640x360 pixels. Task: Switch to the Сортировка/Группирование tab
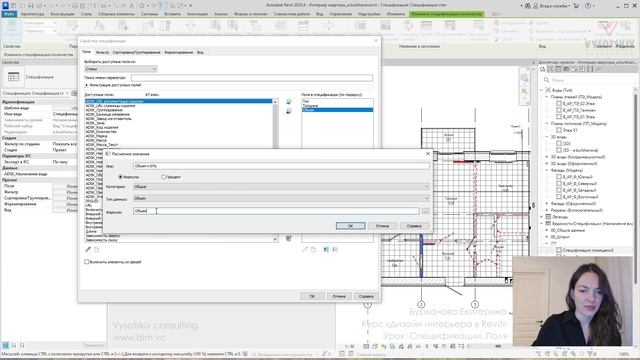point(136,52)
